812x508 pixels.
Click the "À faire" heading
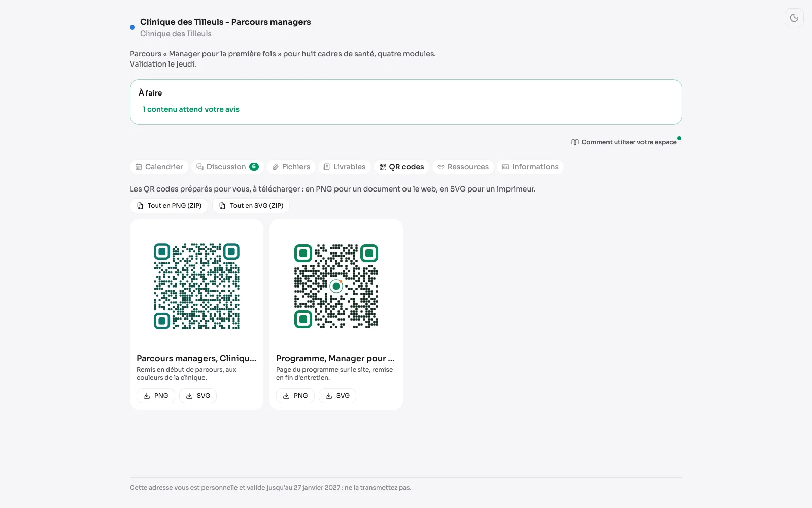pos(150,92)
